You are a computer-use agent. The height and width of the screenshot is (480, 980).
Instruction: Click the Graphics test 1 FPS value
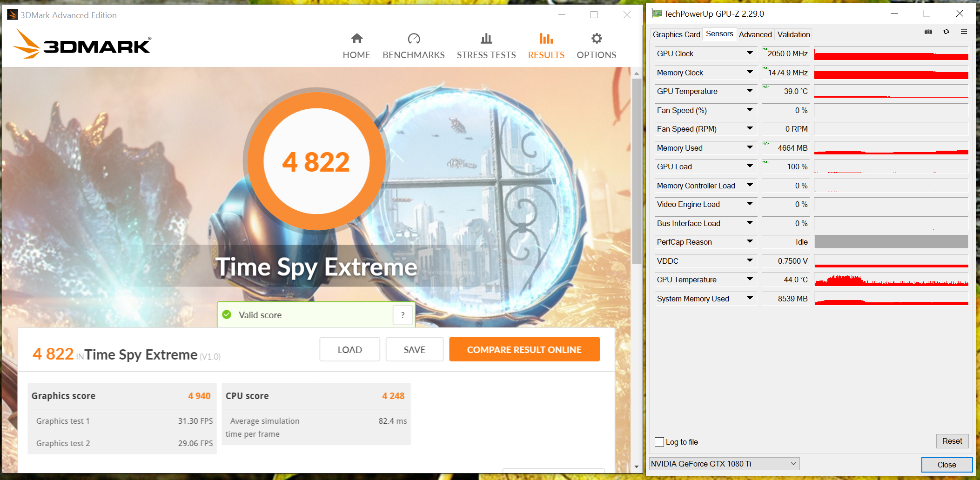coord(195,421)
